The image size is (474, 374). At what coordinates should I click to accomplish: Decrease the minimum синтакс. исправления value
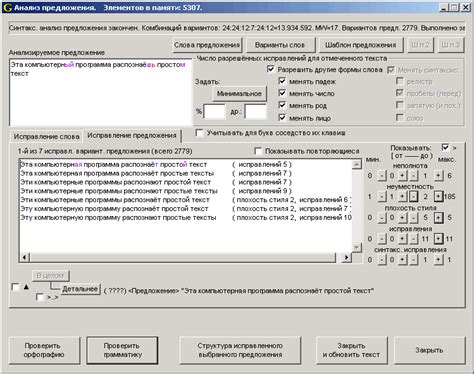coord(382,260)
